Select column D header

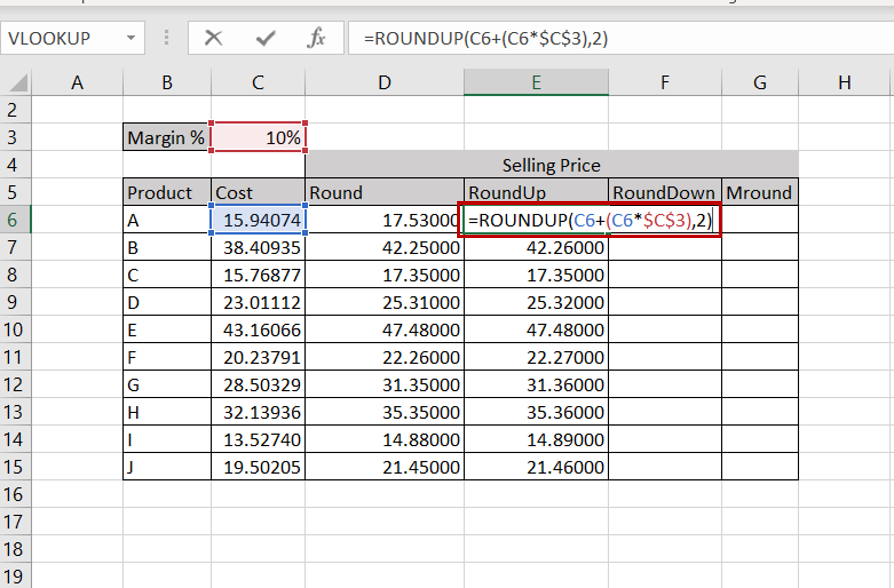(384, 82)
